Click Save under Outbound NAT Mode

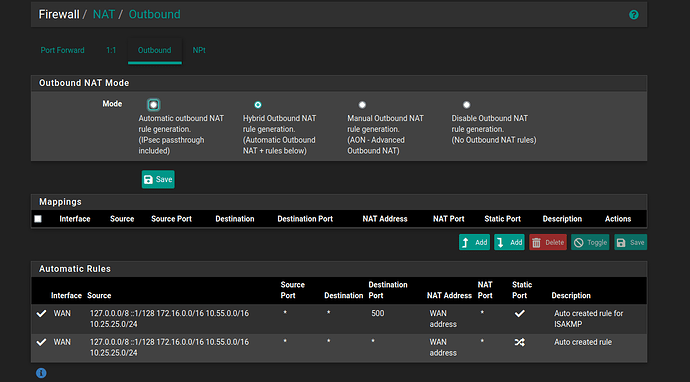pos(158,179)
